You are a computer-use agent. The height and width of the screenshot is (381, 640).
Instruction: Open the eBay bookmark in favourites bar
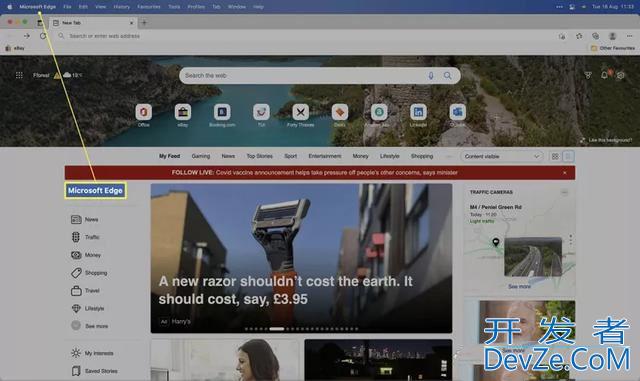15,48
